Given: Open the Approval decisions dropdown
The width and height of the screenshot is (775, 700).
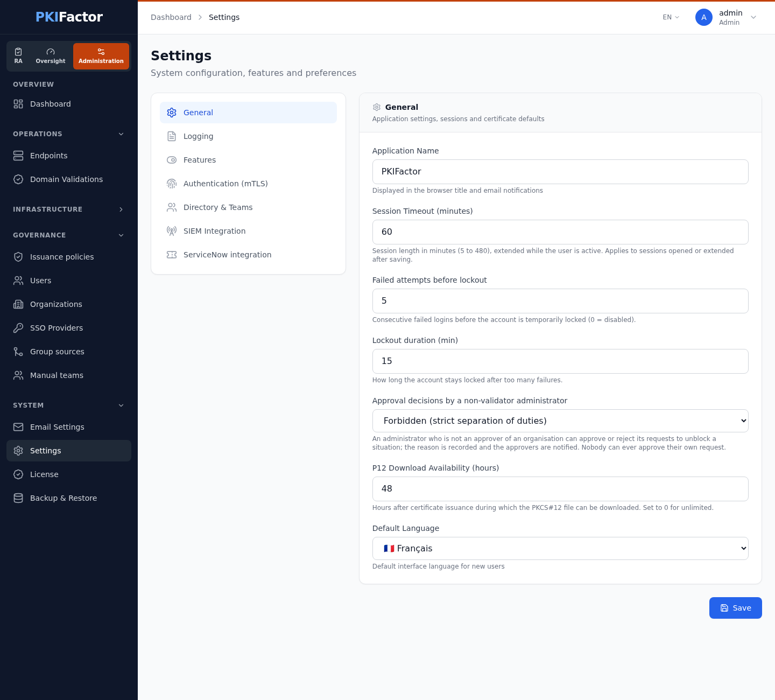Looking at the screenshot, I should (x=560, y=421).
